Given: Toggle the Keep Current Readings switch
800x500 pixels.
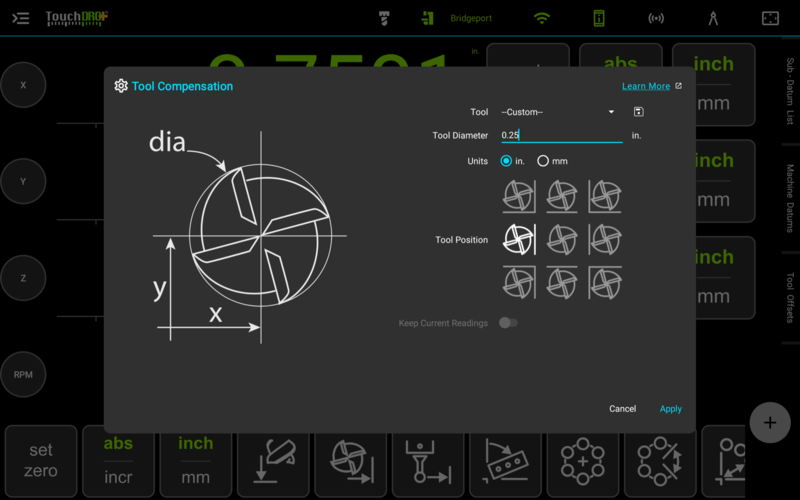Looking at the screenshot, I should pos(508,322).
